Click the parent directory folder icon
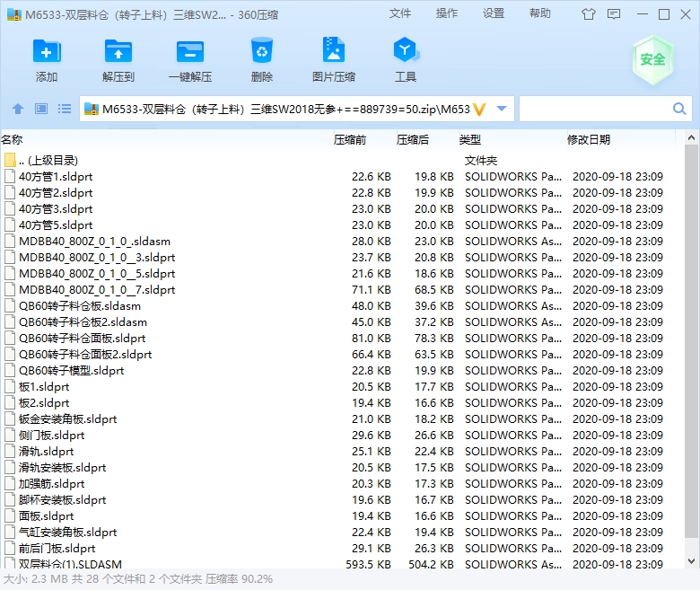700x590 pixels. pyautogui.click(x=10, y=161)
